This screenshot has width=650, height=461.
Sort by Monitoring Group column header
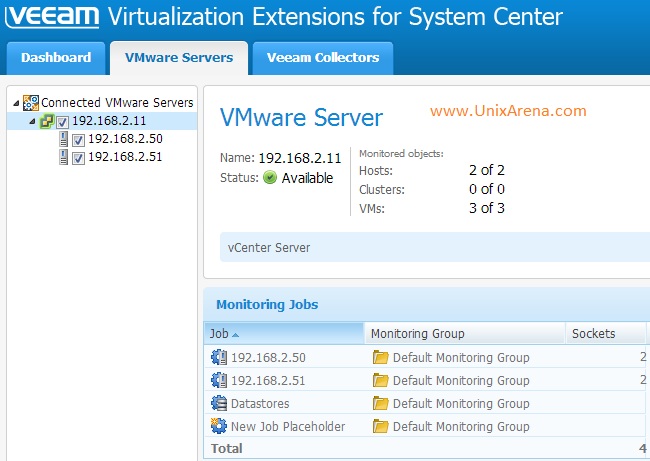coord(465,333)
